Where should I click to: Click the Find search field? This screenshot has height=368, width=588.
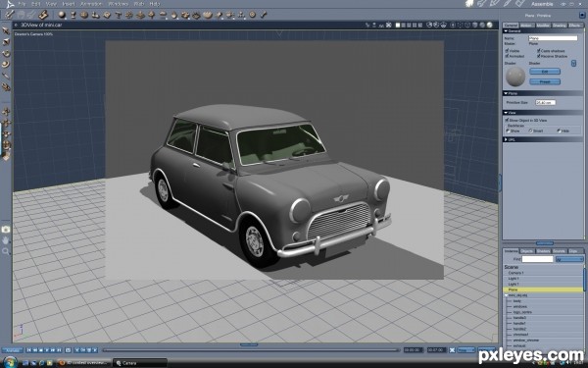click(x=537, y=259)
